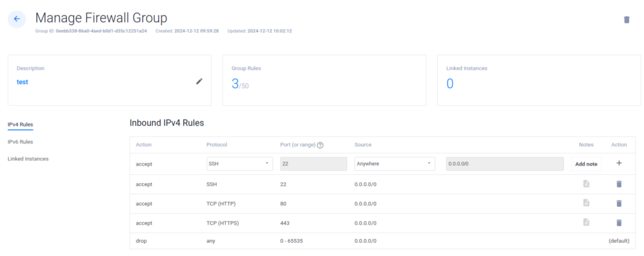644x256 pixels.
Task: Show help for Port (or range)
Action: click(320, 145)
